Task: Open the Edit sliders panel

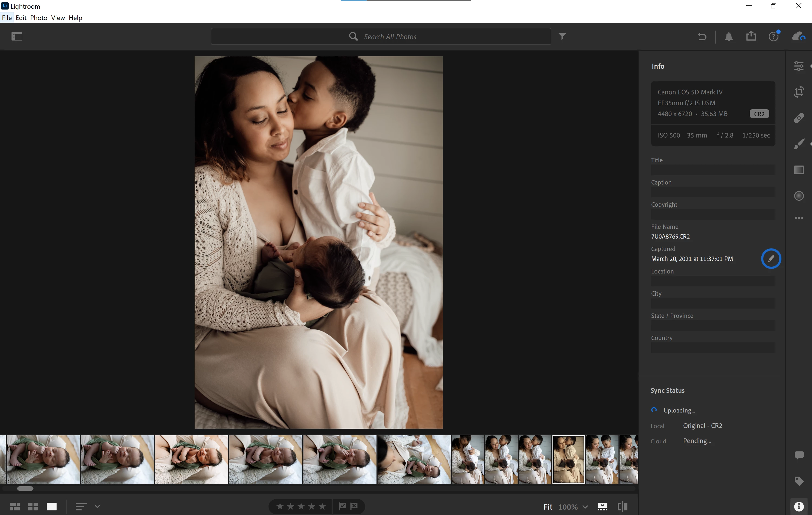Action: pos(798,66)
